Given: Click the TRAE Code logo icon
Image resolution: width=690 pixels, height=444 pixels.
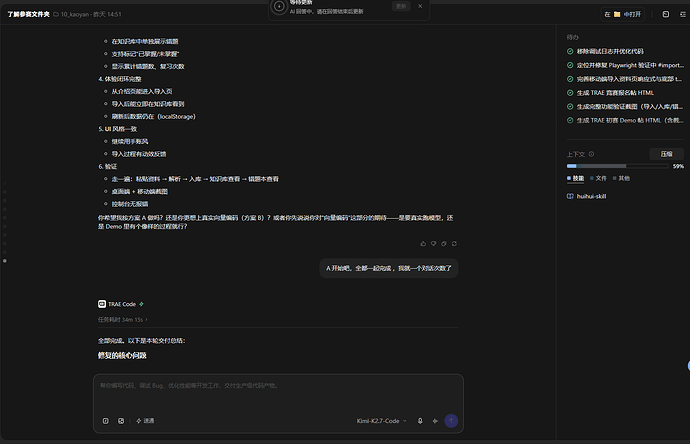Looking at the screenshot, I should coord(102,304).
